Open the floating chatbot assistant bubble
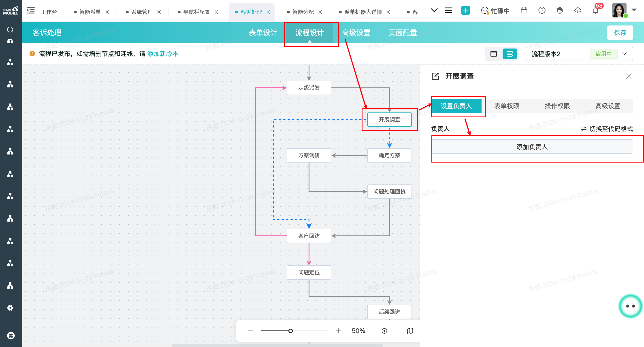The image size is (644, 347). tap(630, 306)
